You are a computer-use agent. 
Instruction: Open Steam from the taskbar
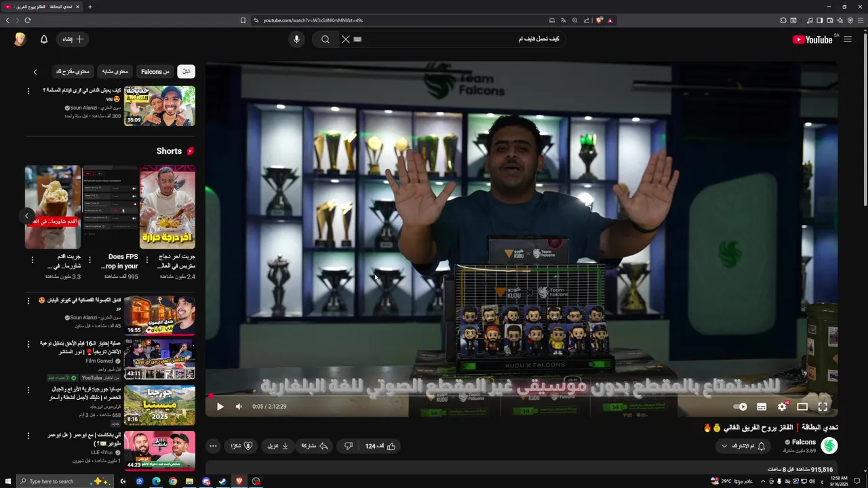tap(222, 481)
